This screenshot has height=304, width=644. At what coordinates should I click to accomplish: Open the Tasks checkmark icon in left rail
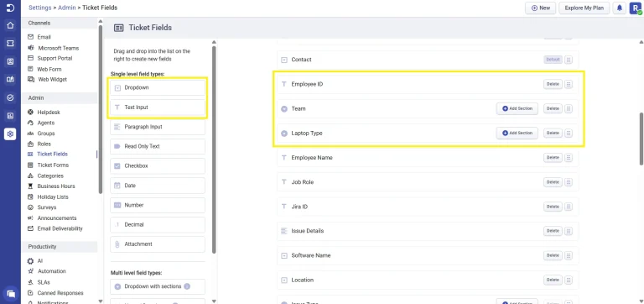tap(10, 97)
